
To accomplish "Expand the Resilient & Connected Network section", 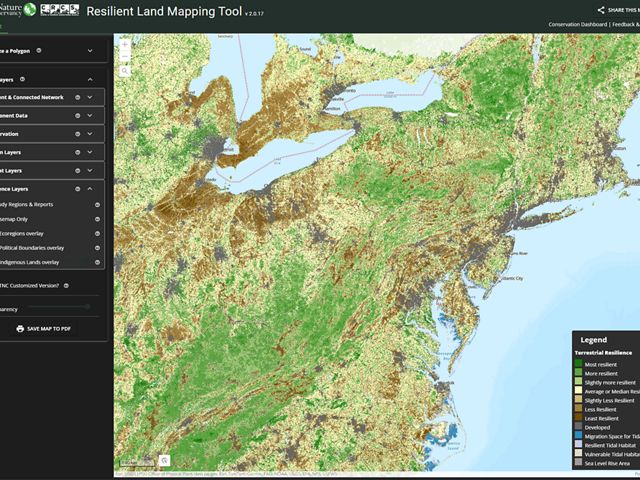I will (90, 97).
